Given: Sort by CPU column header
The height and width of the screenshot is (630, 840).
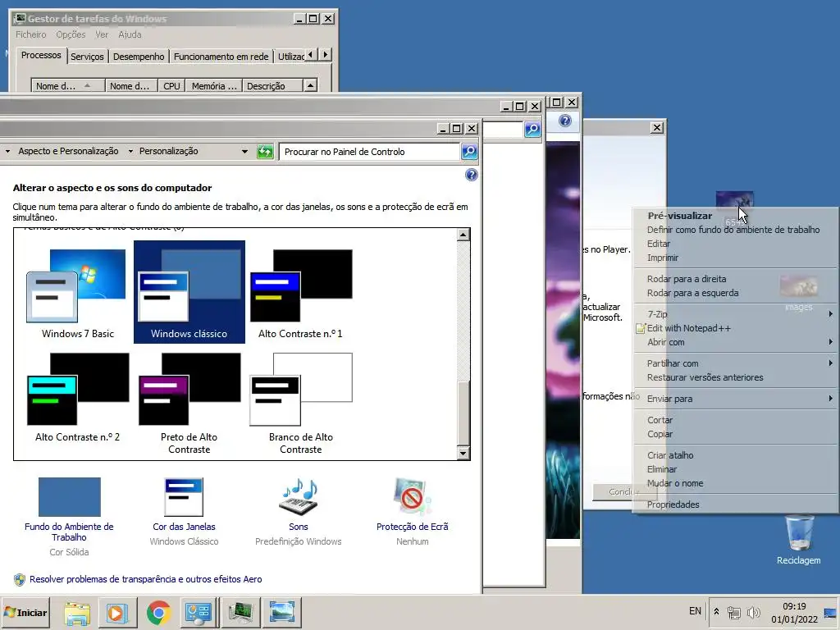Looking at the screenshot, I should pos(171,85).
